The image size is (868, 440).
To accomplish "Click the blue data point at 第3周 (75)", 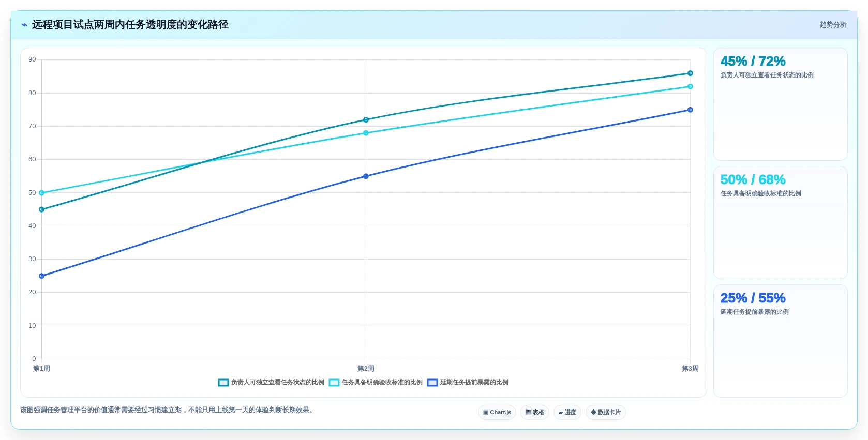I will pyautogui.click(x=690, y=110).
